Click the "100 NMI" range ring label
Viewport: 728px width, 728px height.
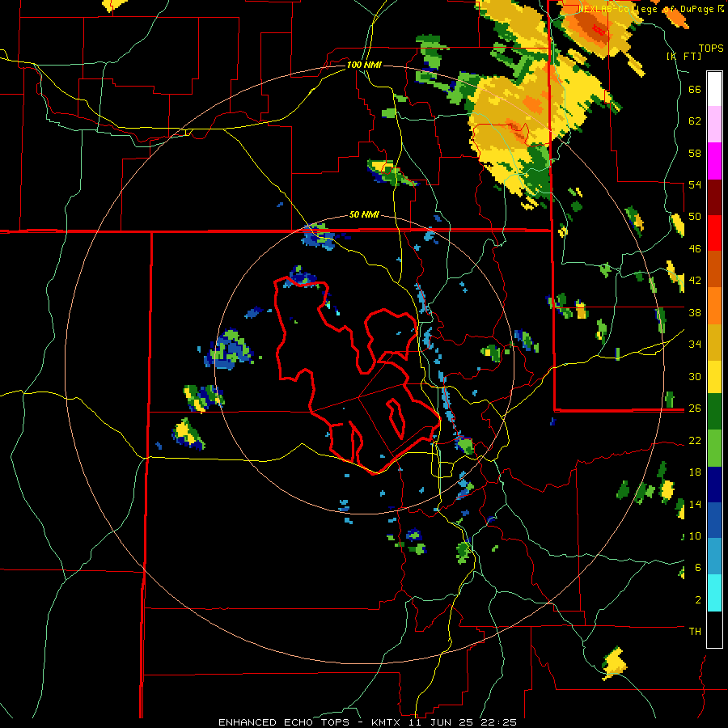point(364,65)
